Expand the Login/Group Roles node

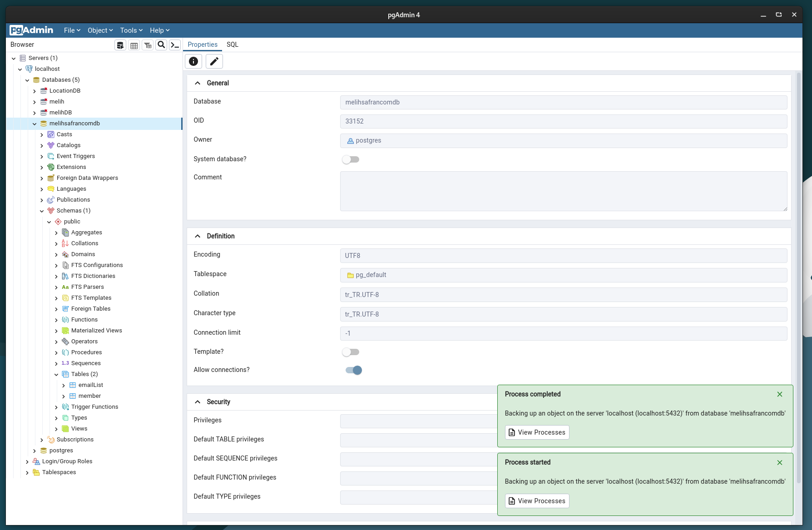pyautogui.click(x=27, y=461)
